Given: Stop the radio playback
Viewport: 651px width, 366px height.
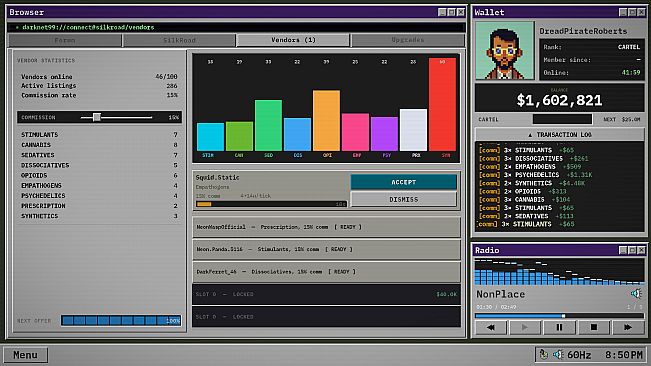Looking at the screenshot, I should coord(594,327).
